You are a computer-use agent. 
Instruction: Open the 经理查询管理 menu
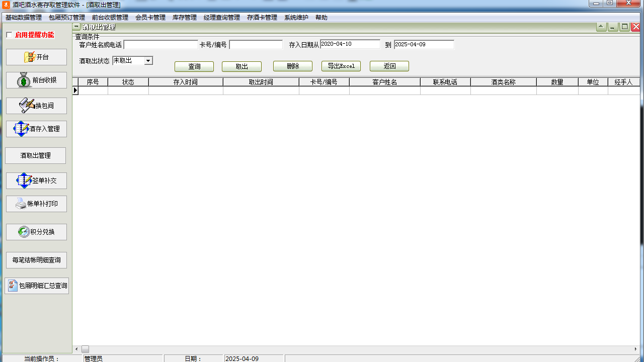pyautogui.click(x=222, y=18)
